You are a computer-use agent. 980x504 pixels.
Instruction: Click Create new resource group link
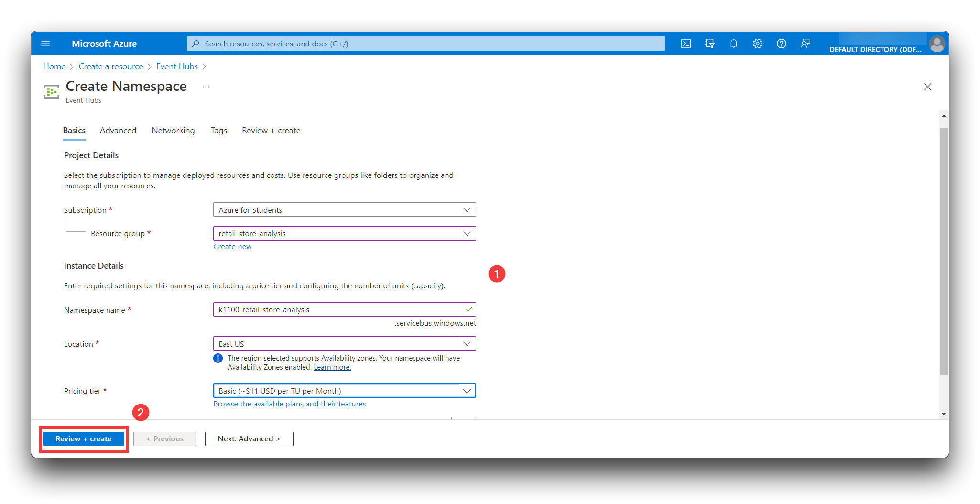(232, 247)
